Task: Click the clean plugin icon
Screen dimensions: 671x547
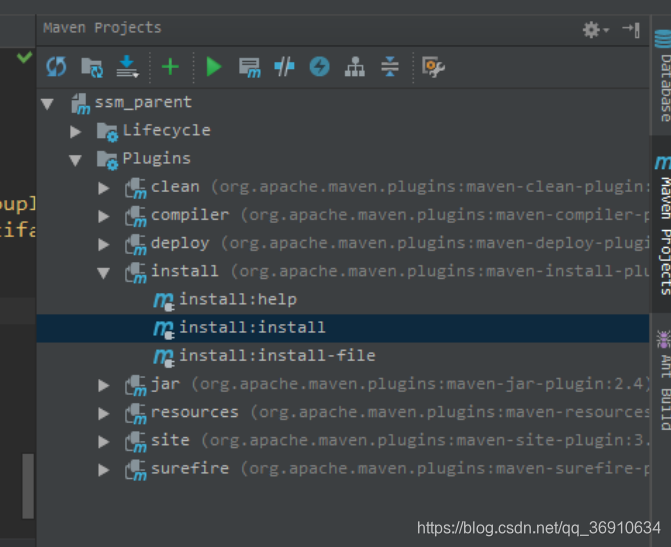Action: click(x=136, y=189)
